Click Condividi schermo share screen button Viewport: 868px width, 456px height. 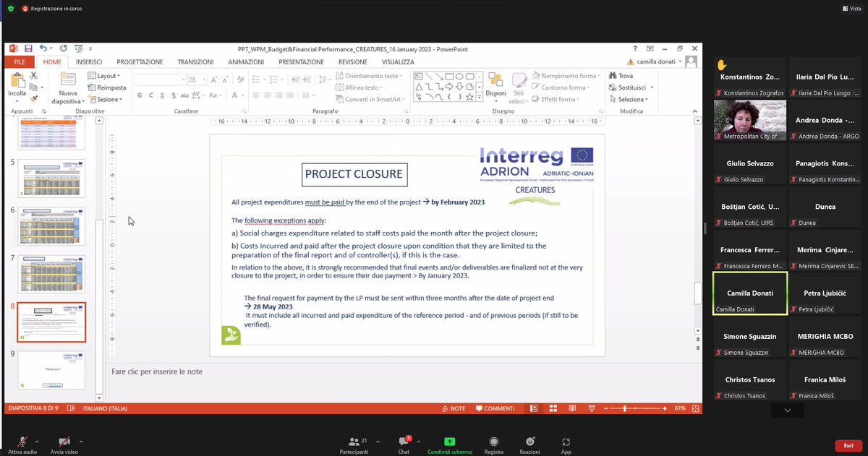click(450, 444)
